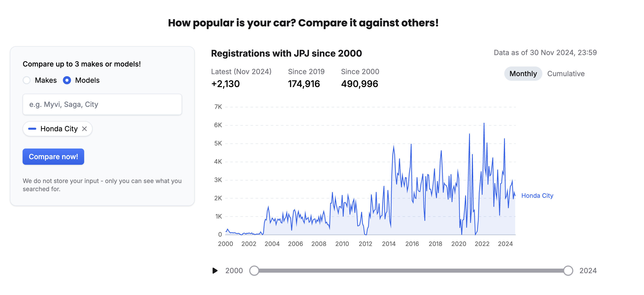Screen dimensions: 644x295
Task: Focus the Myvi, Saga, City search field
Action: click(x=102, y=104)
